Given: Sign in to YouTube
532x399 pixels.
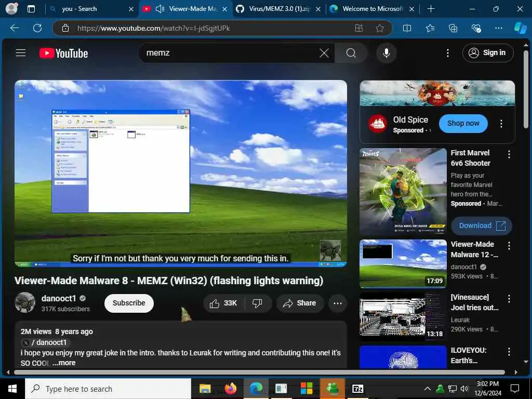Looking at the screenshot, I should click(487, 53).
